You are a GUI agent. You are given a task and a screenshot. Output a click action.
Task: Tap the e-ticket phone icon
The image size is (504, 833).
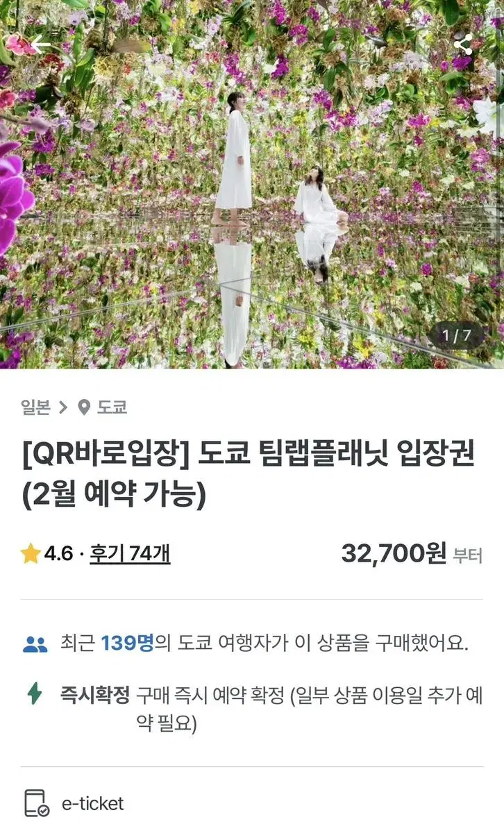36,803
